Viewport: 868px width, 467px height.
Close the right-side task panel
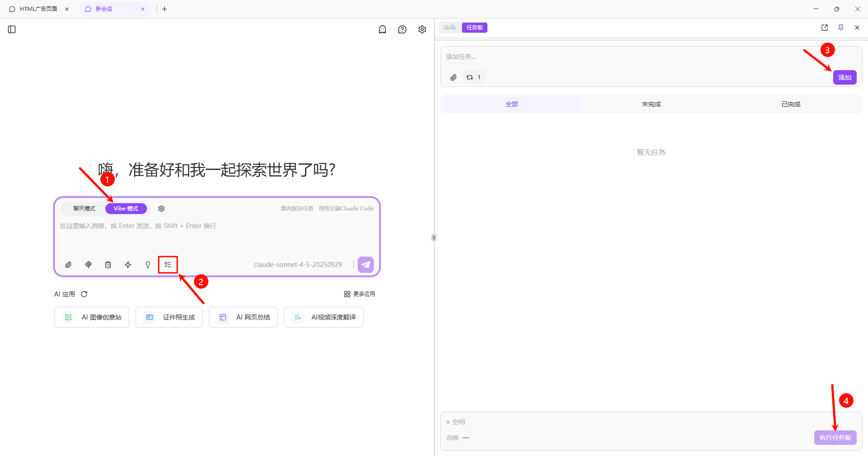pyautogui.click(x=857, y=28)
